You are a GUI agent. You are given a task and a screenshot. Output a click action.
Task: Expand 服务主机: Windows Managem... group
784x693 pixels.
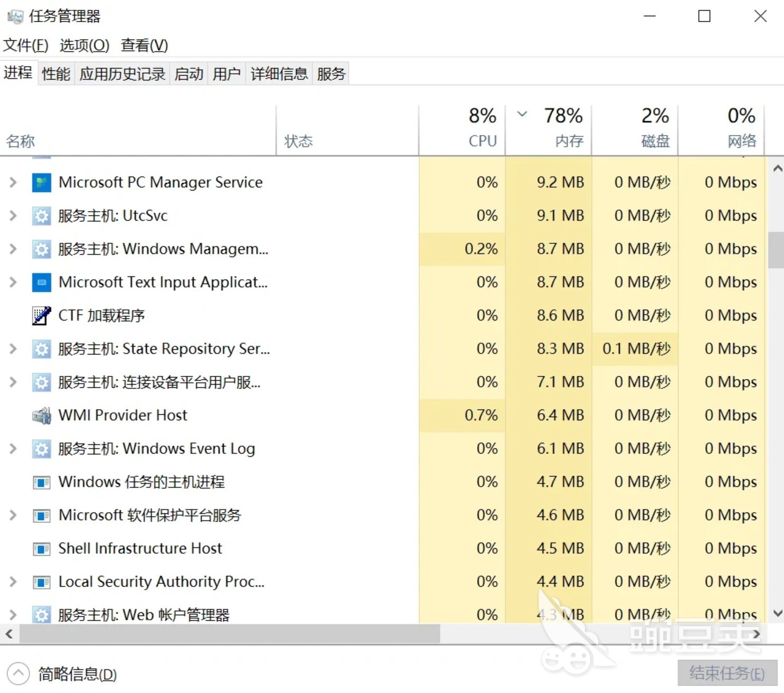(13, 249)
